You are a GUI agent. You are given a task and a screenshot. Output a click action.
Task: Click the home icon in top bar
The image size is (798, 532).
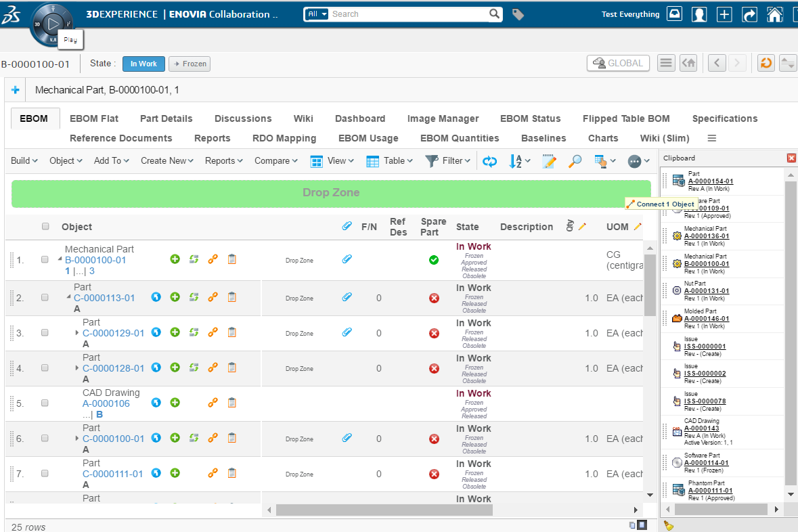tap(775, 14)
